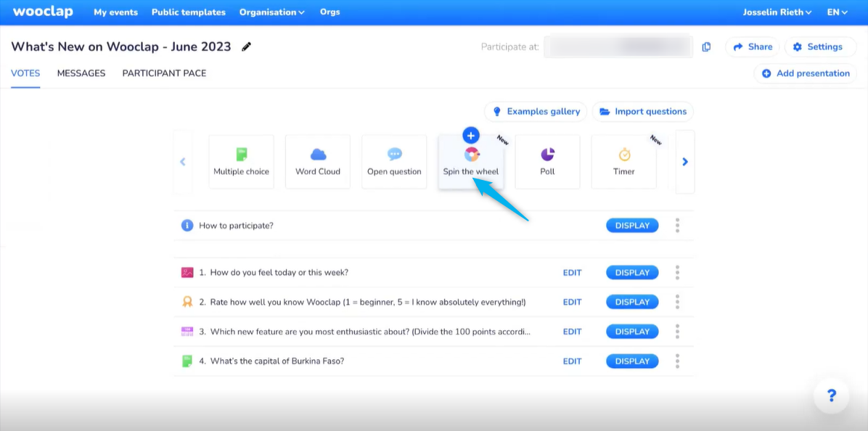Click the Wooclap logo

click(x=43, y=12)
